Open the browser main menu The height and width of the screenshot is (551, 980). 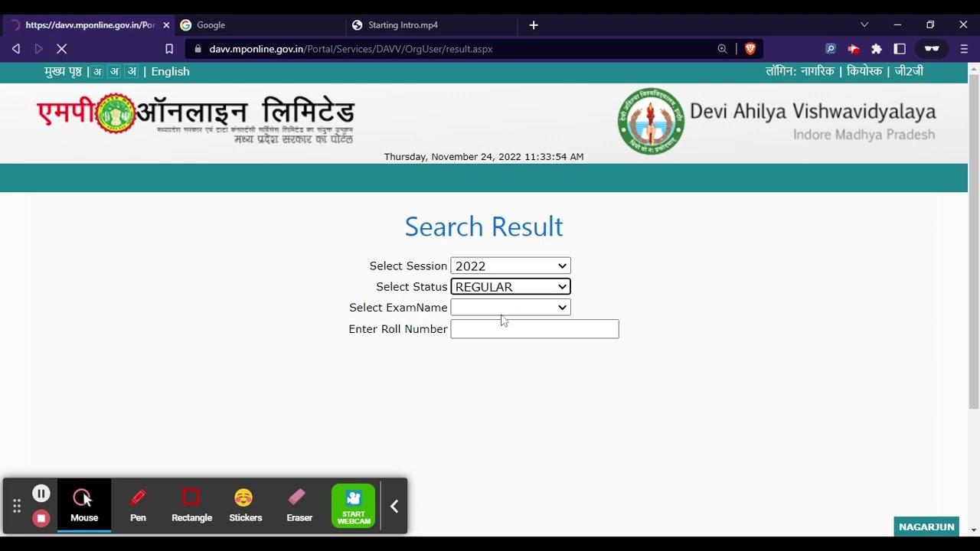(964, 48)
